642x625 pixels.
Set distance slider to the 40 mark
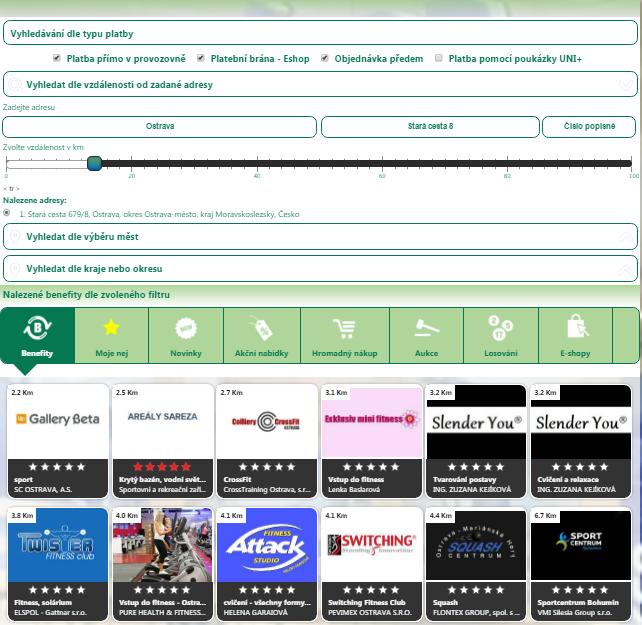(257, 163)
